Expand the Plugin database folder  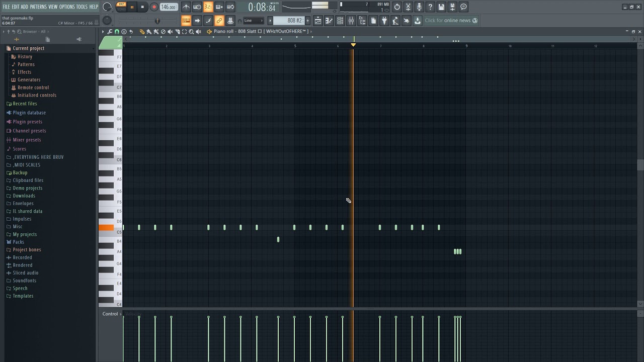[x=29, y=113]
